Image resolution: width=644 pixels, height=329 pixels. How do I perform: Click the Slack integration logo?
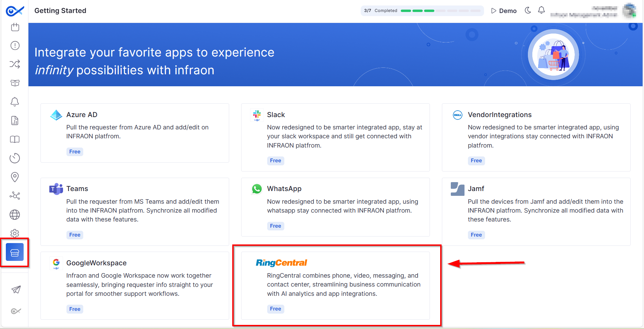tap(257, 115)
